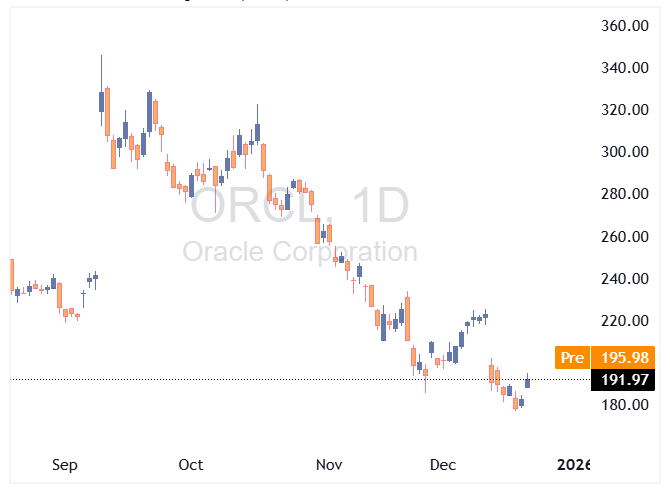Click the 280.00 price axis label
670x495 pixels.
click(627, 194)
